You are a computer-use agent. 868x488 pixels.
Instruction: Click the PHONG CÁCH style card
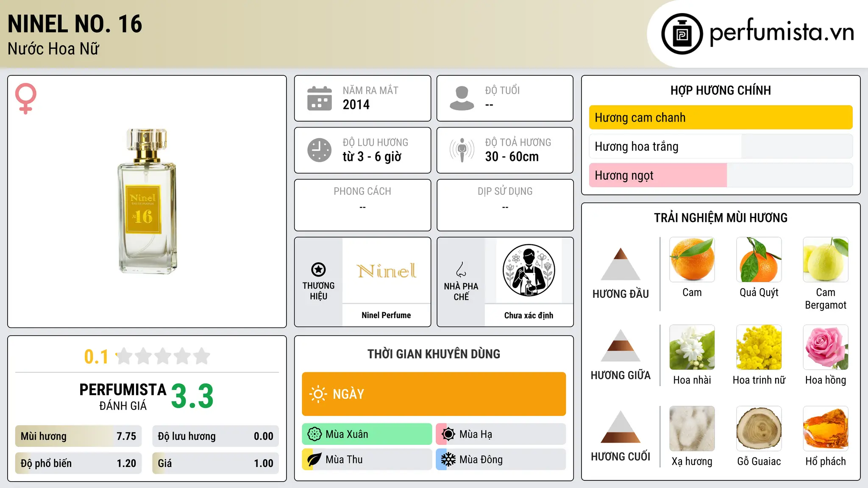(362, 205)
